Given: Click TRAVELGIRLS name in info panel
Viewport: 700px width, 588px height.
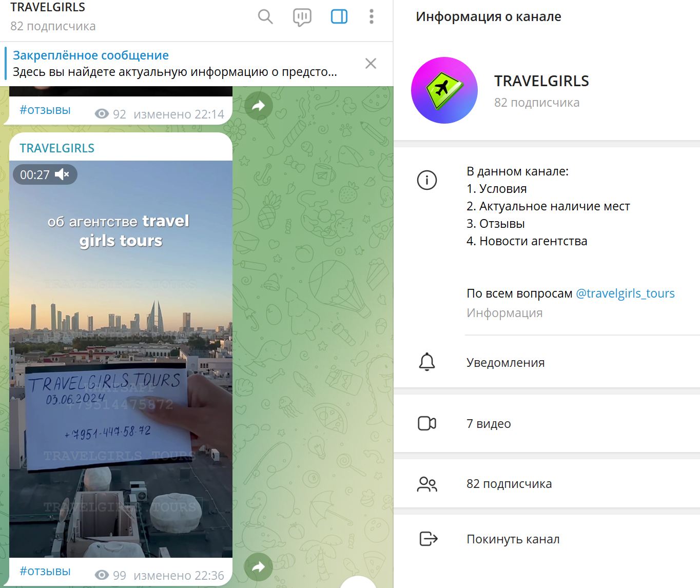Looking at the screenshot, I should (x=541, y=81).
